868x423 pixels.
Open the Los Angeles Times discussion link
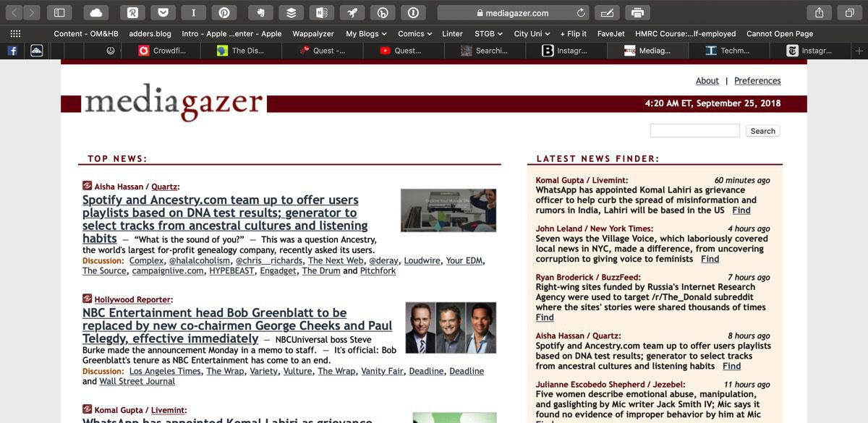pyautogui.click(x=165, y=371)
